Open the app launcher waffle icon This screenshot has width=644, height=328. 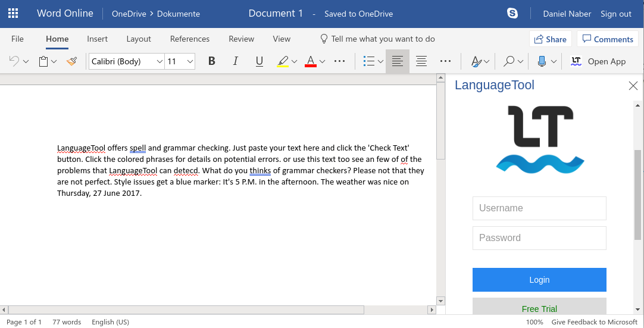point(13,13)
